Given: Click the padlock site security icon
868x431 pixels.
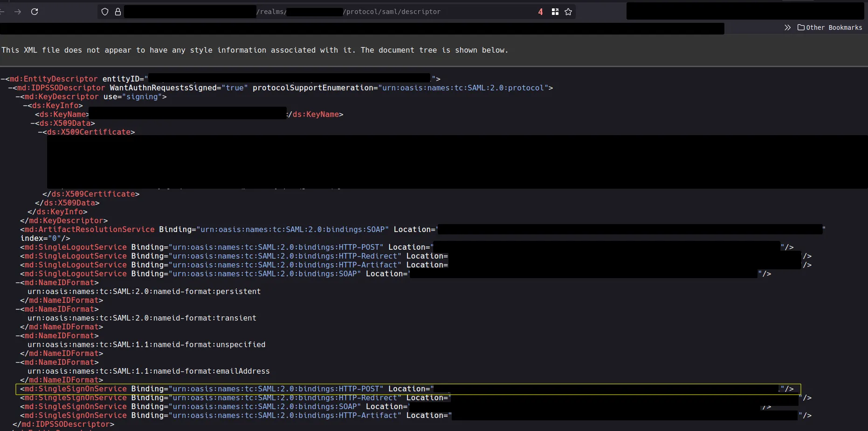Looking at the screenshot, I should (x=117, y=12).
